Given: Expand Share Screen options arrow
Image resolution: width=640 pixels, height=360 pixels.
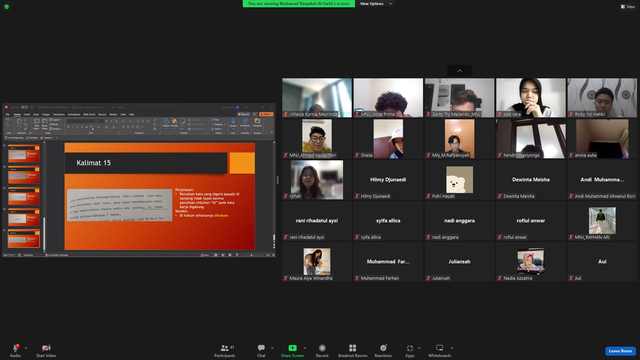Looking at the screenshot, I should coord(304,348).
